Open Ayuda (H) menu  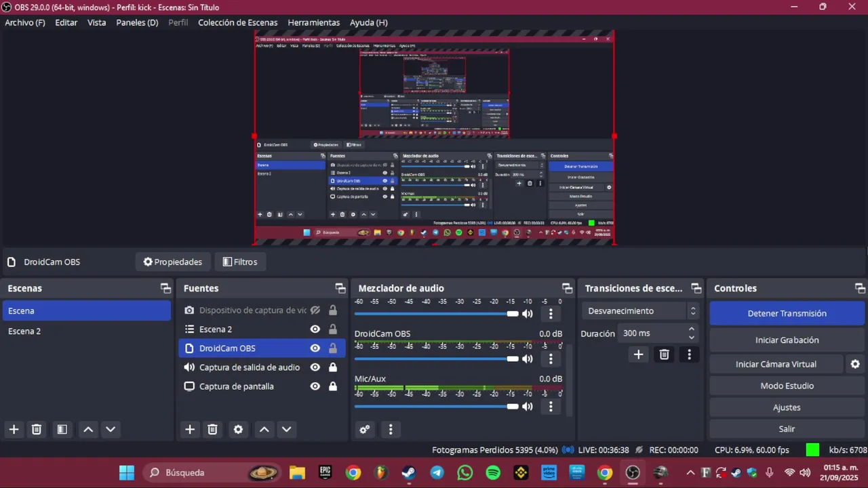(369, 22)
